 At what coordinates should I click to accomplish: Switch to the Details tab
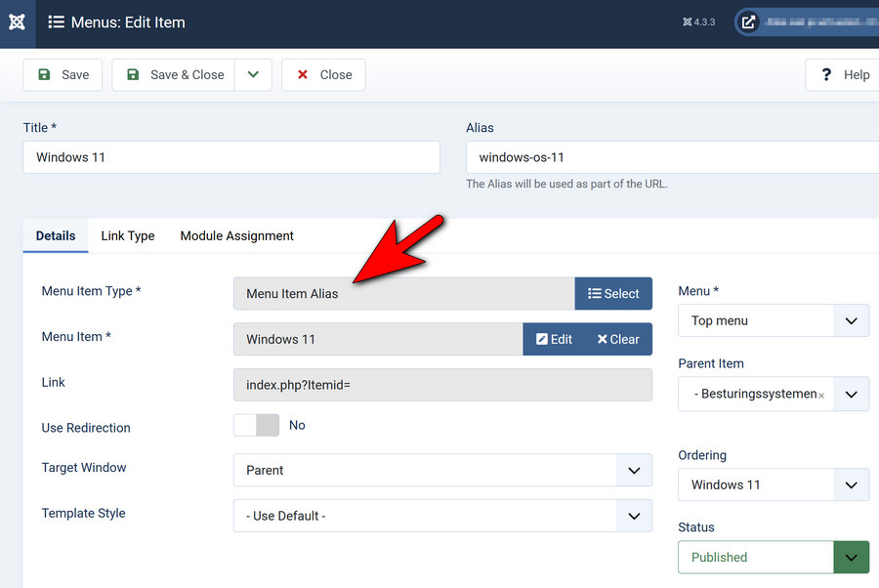pyautogui.click(x=56, y=235)
